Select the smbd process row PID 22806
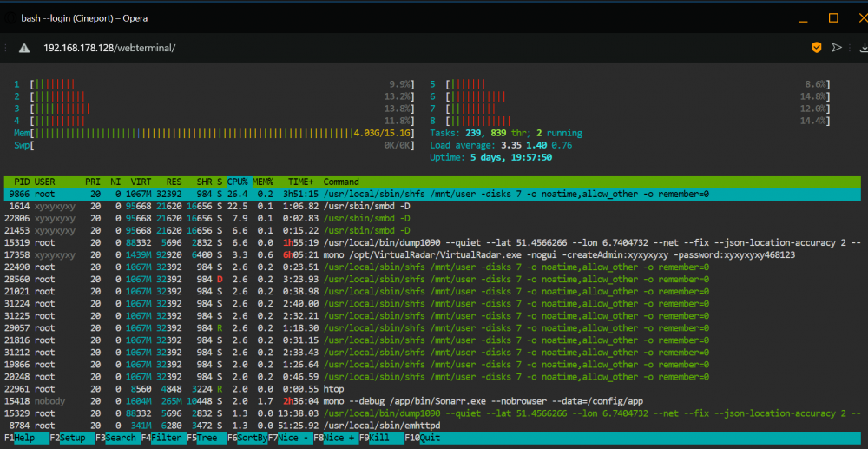 click(x=432, y=218)
